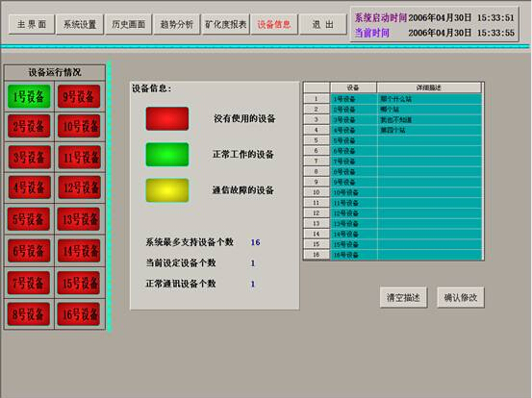532x398 pixels.
Task: Click the red unused device legend swatch
Action: 167,118
